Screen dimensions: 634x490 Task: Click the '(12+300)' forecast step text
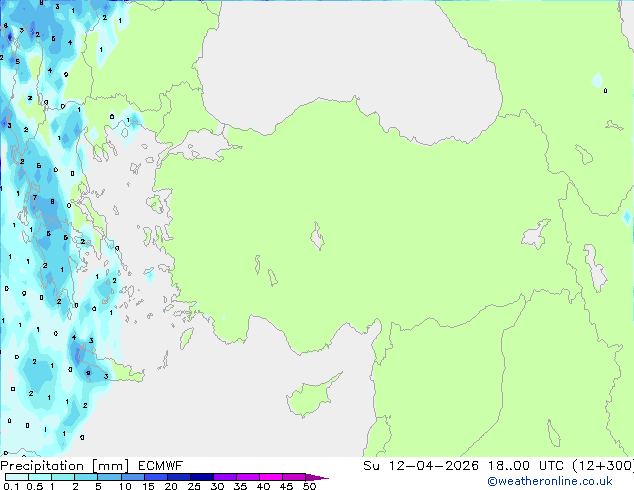pos(603,466)
